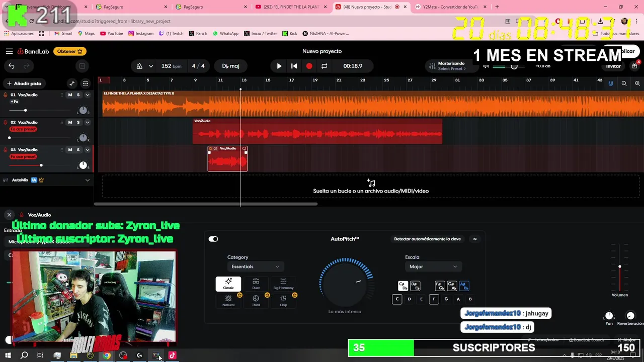Start playback with the play button
The width and height of the screenshot is (644, 362).
click(x=279, y=66)
